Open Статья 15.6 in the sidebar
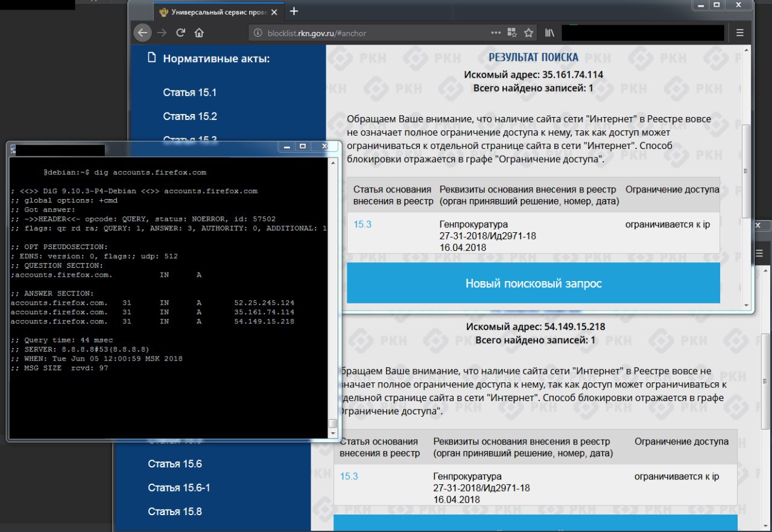This screenshot has width=772, height=532. tap(175, 464)
